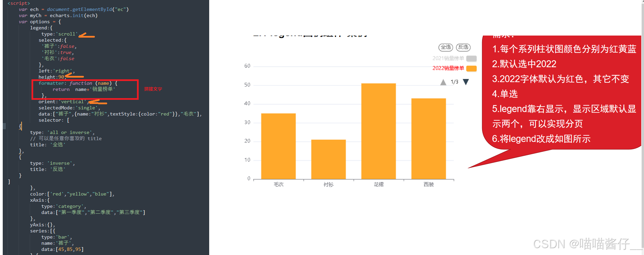The image size is (644, 255).
Task: Click the 反选 legend selector button
Action: pos(463,47)
